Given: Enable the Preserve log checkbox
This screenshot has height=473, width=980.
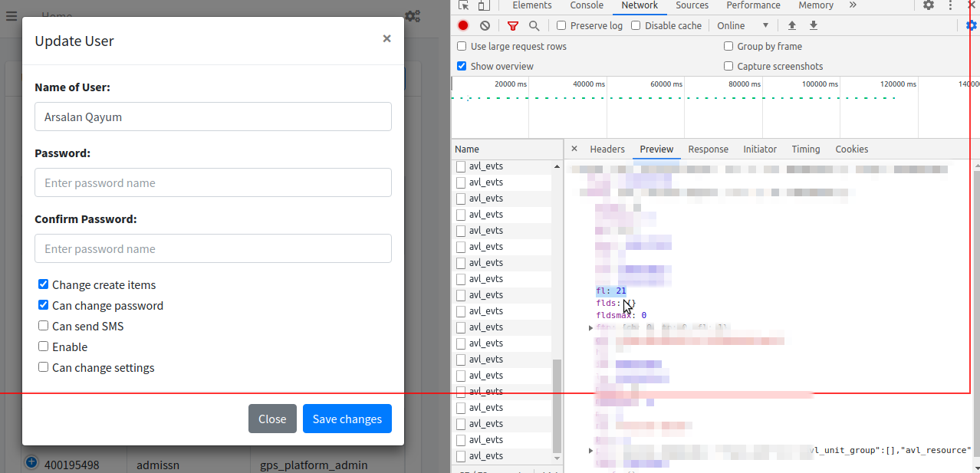Looking at the screenshot, I should point(561,25).
